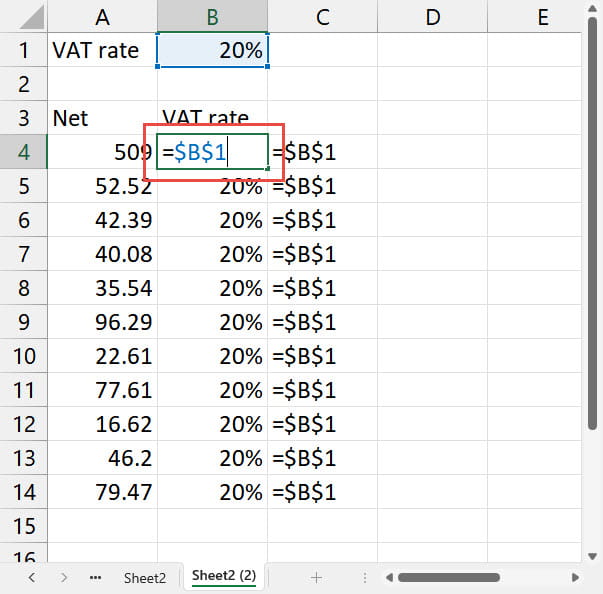Select row 15 header
The width and height of the screenshot is (603, 594).
pyautogui.click(x=23, y=525)
